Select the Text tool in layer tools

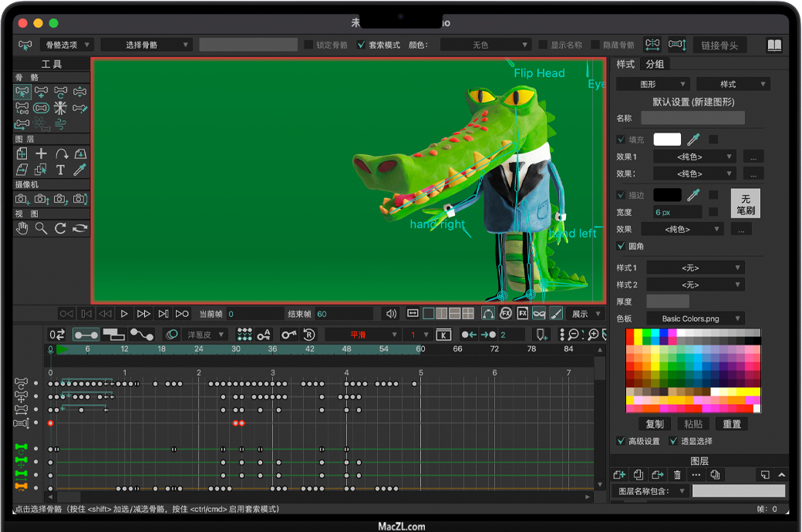click(x=60, y=169)
